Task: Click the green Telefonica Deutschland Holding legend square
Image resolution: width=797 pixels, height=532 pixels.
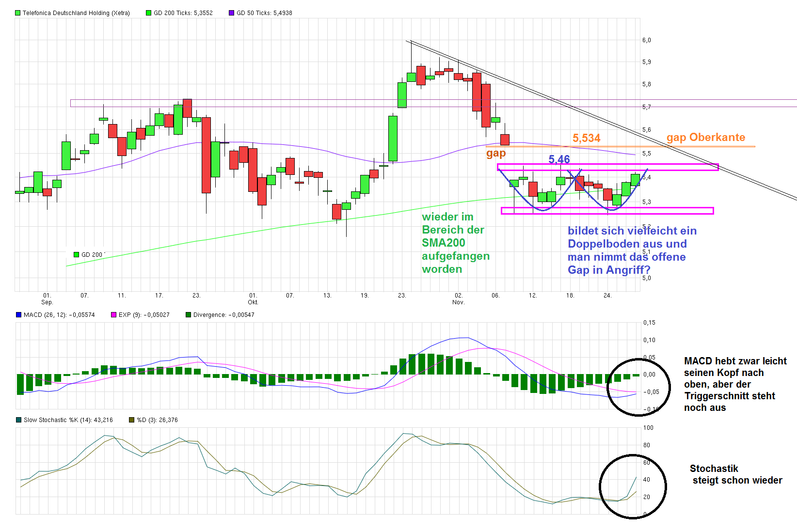Action: tap(18, 13)
